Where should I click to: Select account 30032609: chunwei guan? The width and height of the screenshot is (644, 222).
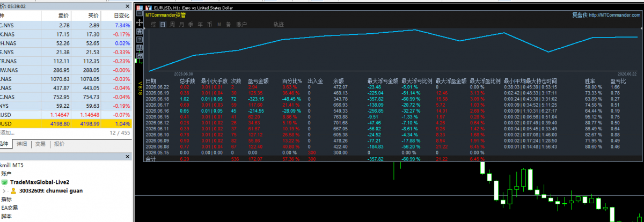tap(50, 190)
